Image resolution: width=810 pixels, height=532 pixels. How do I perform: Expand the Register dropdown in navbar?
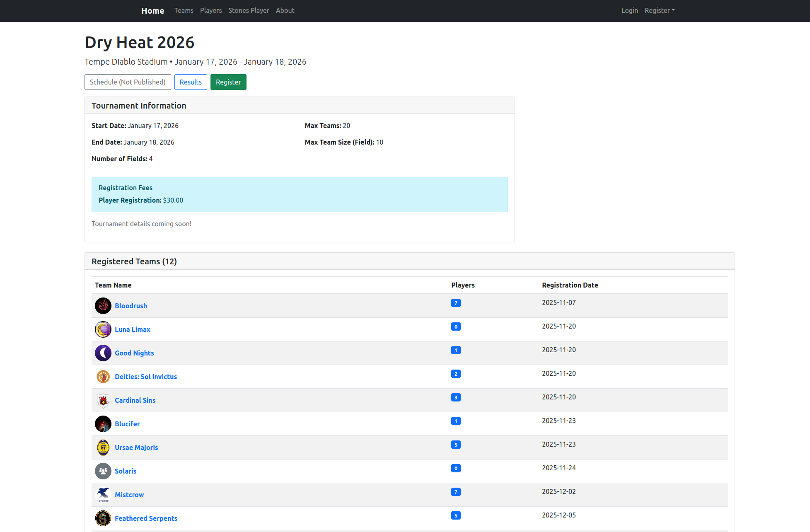click(x=659, y=11)
